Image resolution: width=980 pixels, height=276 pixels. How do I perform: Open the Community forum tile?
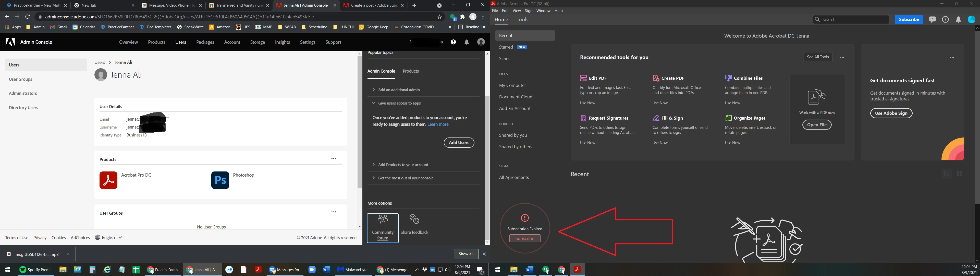(x=383, y=228)
